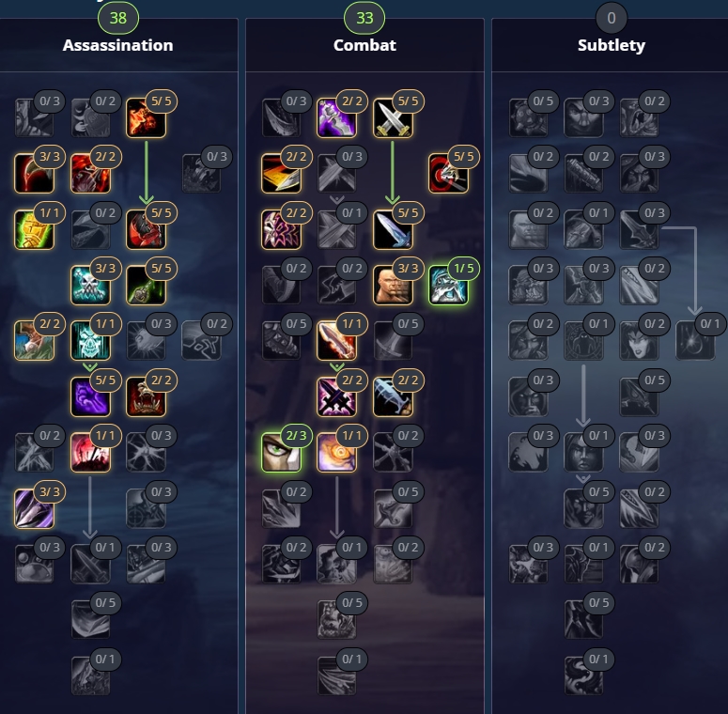Click the green-highlighted Aggression talent showing 1/5

coord(448,286)
